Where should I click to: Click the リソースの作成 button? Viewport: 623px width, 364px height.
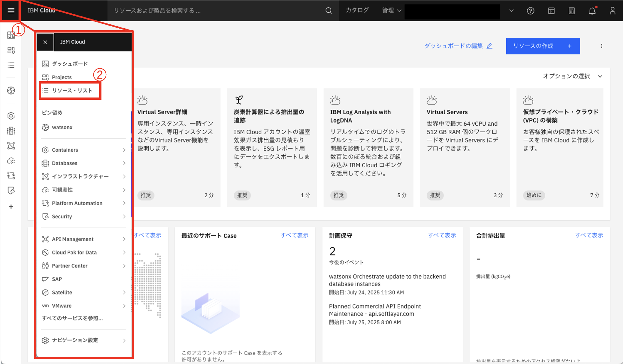click(542, 46)
